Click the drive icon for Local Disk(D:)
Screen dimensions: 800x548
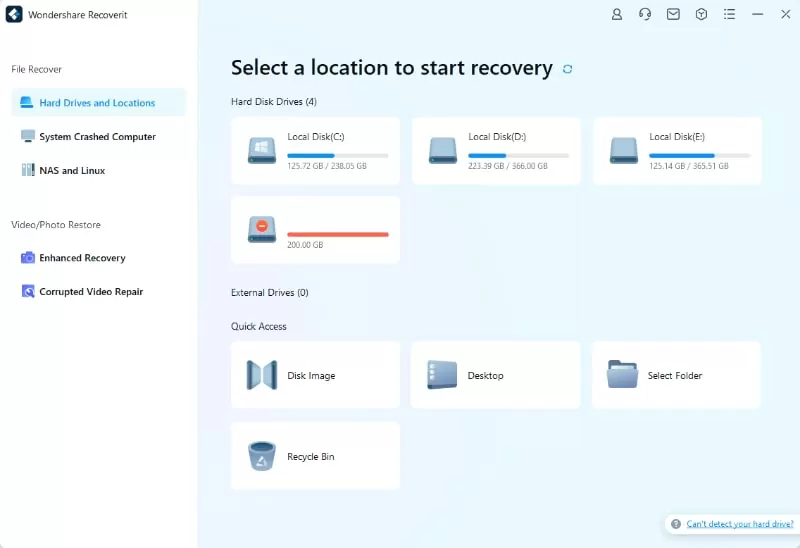pyautogui.click(x=443, y=151)
